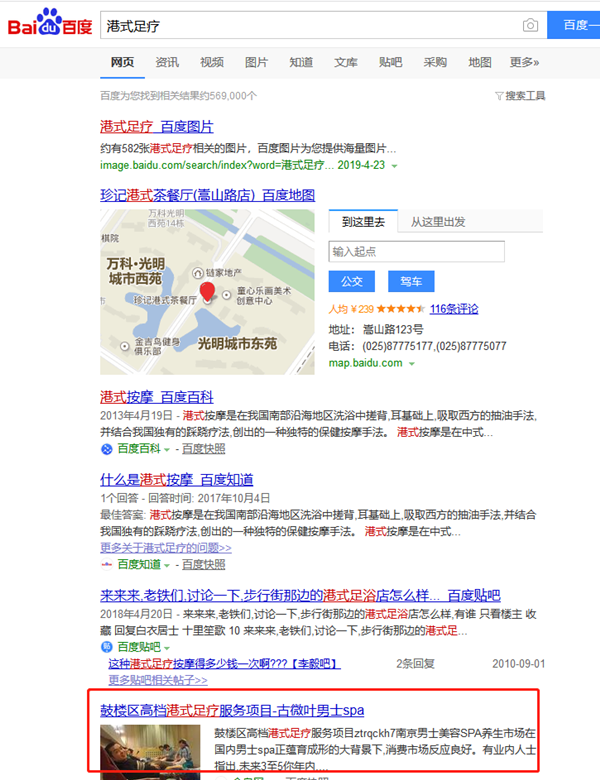Click the phone number (025)87775177
The width and height of the screenshot is (600, 780).
[x=398, y=346]
